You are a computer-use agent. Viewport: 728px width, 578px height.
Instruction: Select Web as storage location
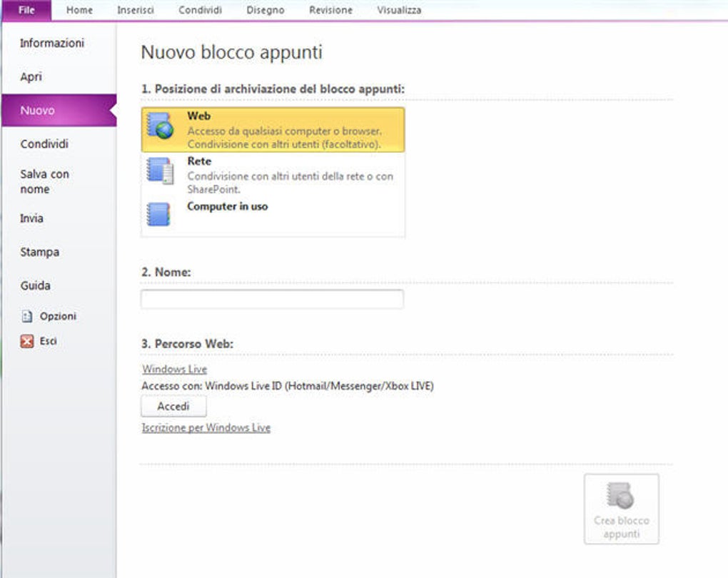pos(273,130)
